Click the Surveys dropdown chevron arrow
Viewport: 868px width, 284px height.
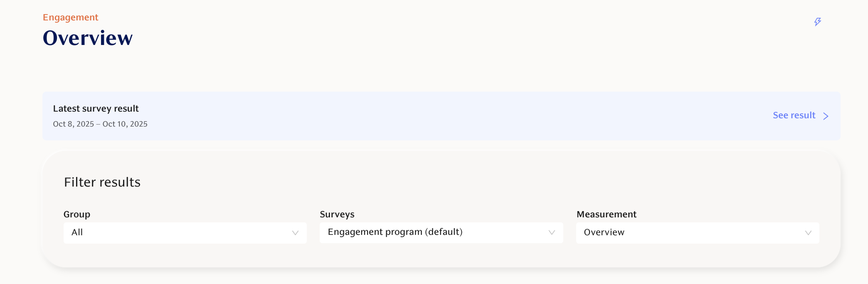[552, 232]
